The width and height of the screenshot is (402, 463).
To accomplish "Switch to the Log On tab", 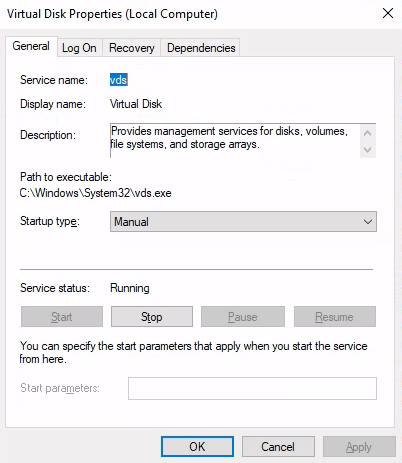I will pyautogui.click(x=79, y=48).
